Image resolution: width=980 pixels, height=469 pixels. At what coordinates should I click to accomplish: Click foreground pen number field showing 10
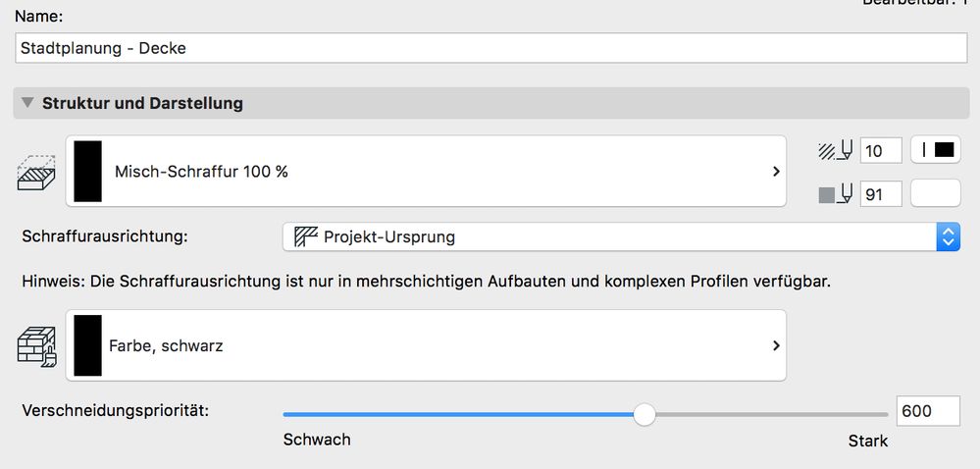880,151
